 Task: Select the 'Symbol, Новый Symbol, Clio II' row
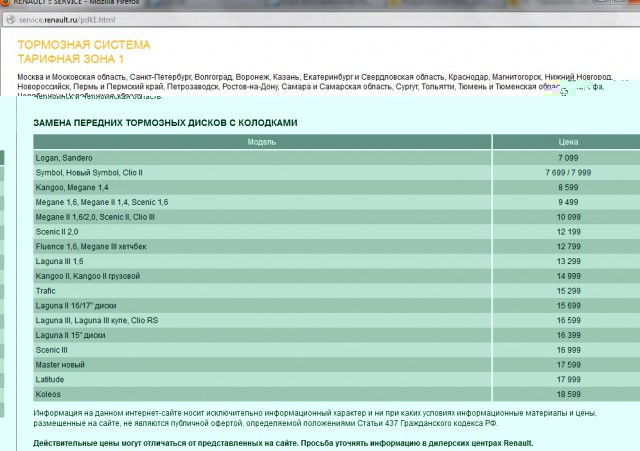[337, 173]
